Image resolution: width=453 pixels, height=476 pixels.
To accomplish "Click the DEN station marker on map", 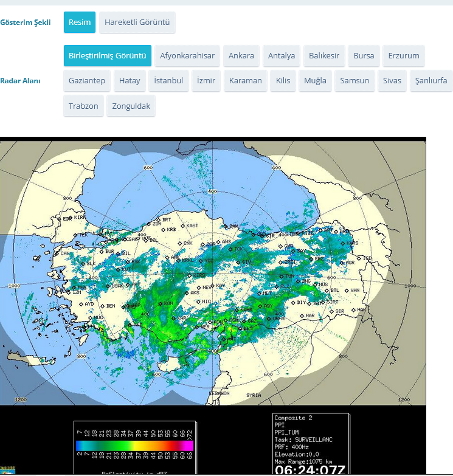I will click(x=103, y=306).
